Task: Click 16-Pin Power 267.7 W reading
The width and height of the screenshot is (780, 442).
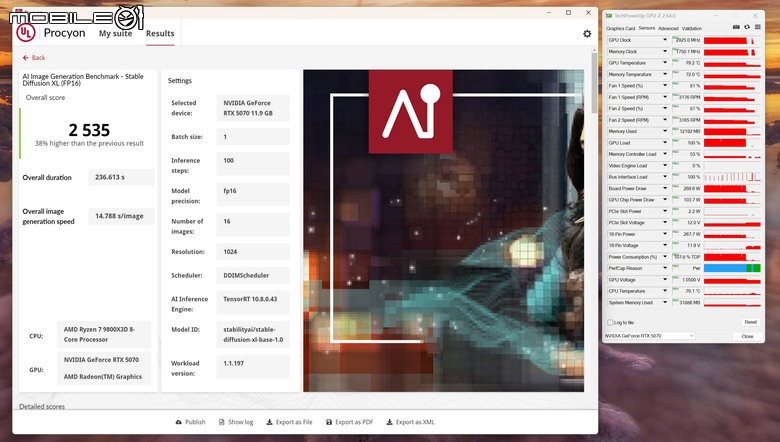Action: pos(686,234)
